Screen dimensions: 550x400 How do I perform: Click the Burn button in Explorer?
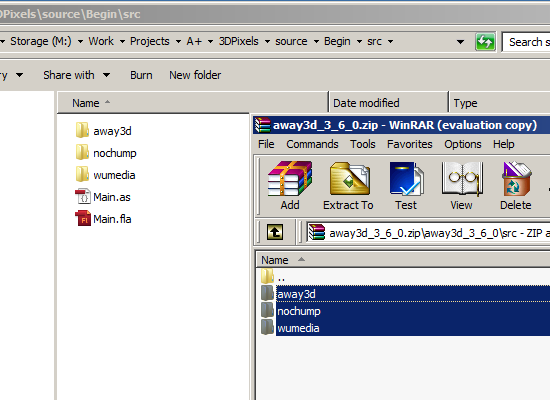[141, 75]
